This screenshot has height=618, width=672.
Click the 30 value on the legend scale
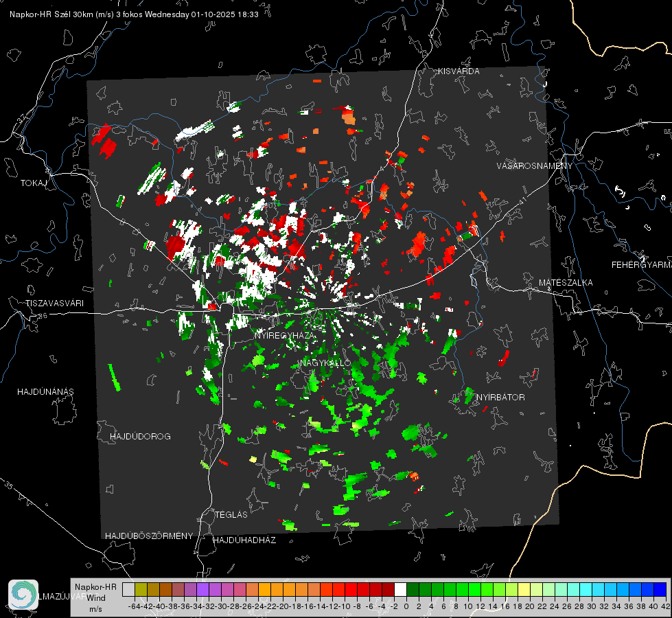coord(592,606)
